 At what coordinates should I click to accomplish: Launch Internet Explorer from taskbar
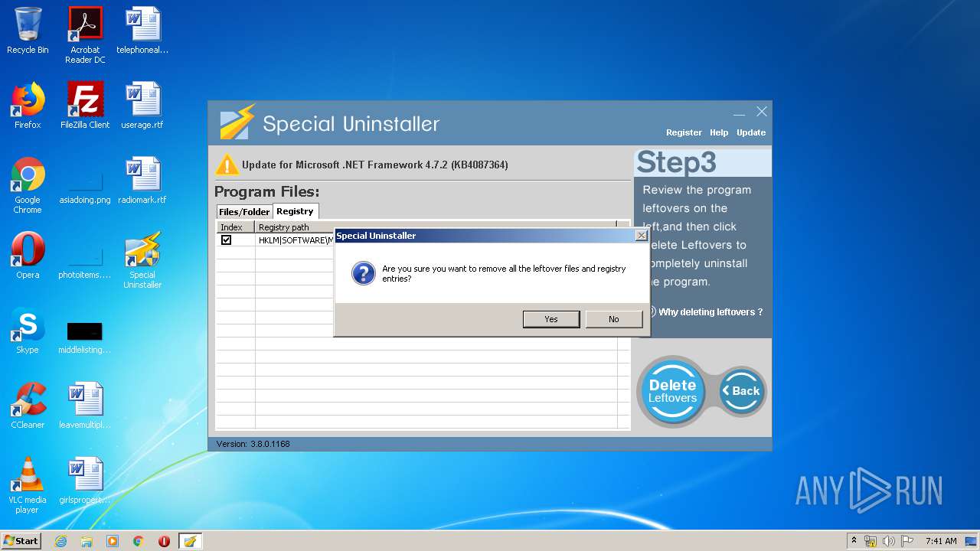click(x=60, y=541)
